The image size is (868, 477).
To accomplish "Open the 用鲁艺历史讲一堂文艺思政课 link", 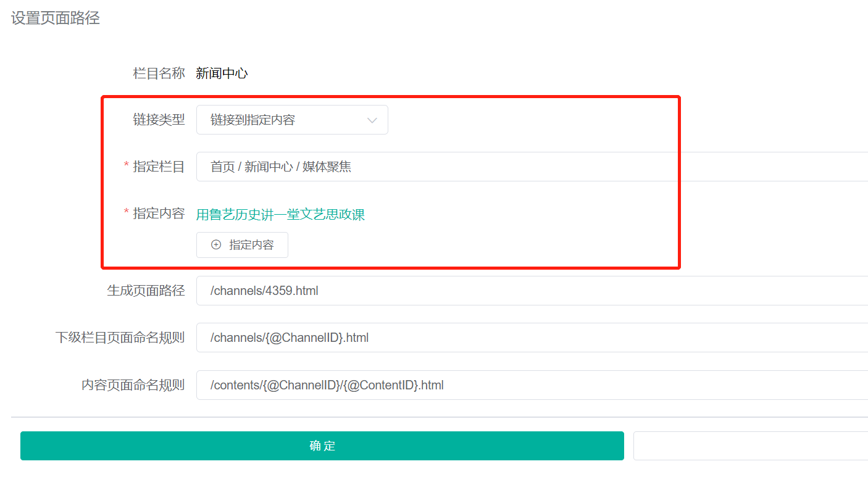I will point(280,215).
